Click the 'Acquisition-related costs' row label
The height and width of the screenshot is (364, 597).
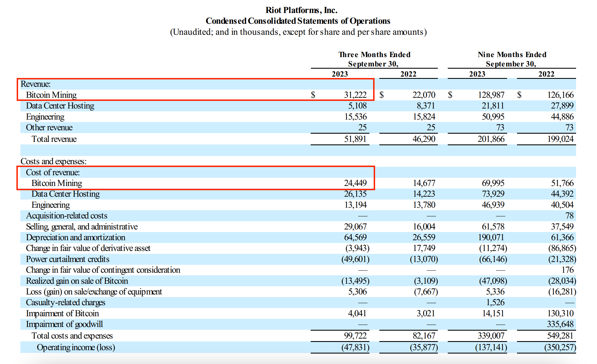point(67,216)
